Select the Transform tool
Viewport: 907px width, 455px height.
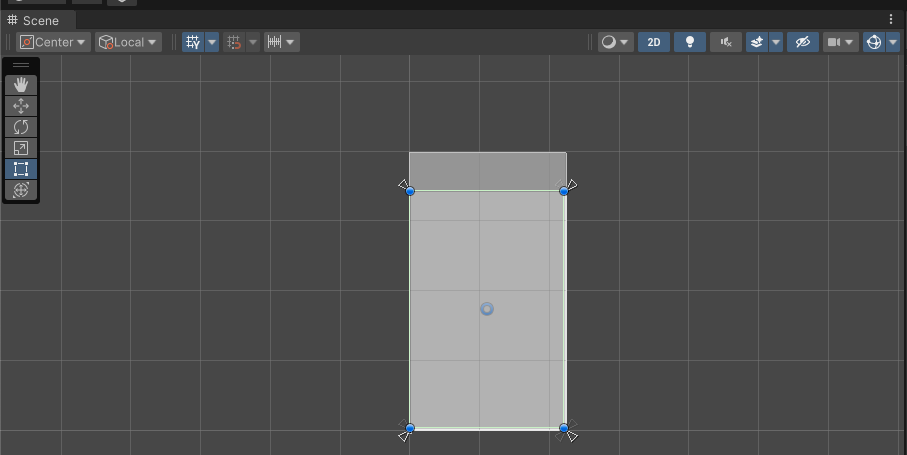tap(21, 190)
